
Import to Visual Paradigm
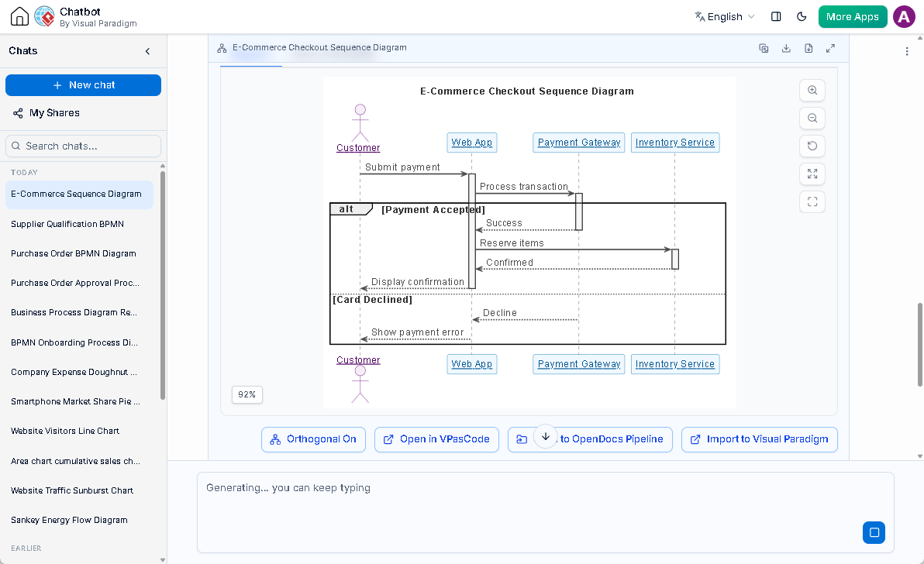click(x=759, y=439)
